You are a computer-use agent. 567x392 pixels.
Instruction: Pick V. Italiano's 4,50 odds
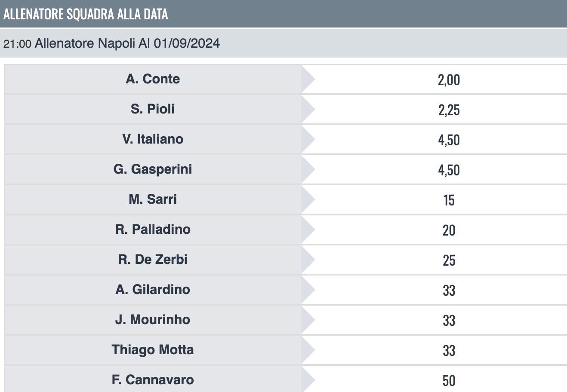point(449,140)
